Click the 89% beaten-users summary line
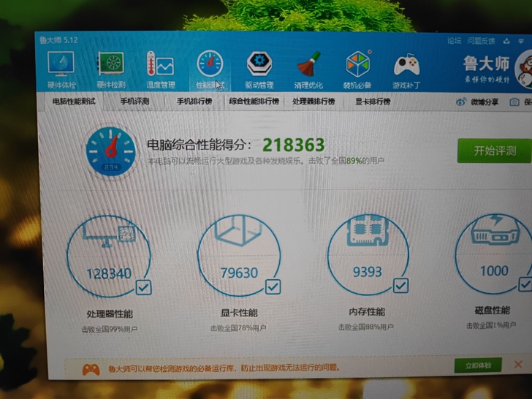Viewport: 532px width, 399px height. coord(266,161)
